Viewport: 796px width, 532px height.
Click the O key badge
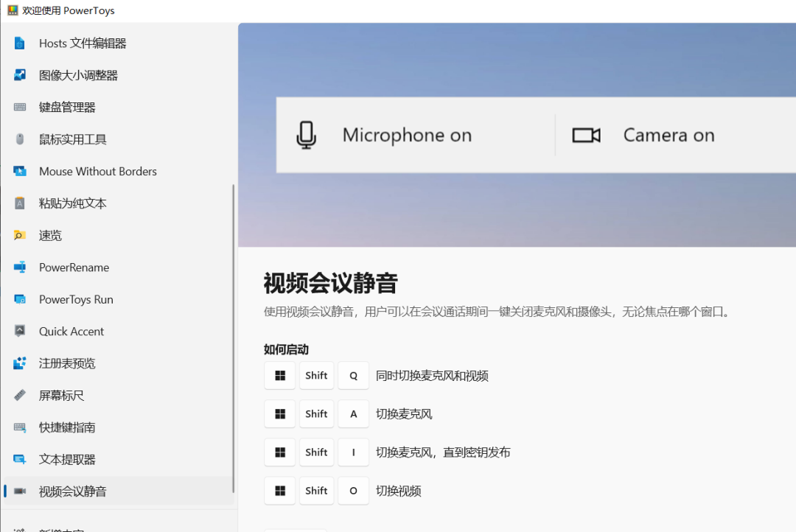(x=353, y=491)
